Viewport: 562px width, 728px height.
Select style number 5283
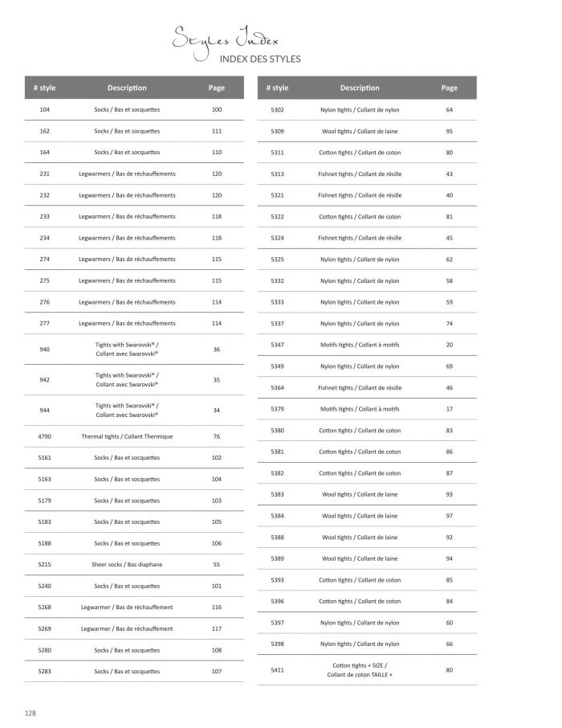pos(44,672)
